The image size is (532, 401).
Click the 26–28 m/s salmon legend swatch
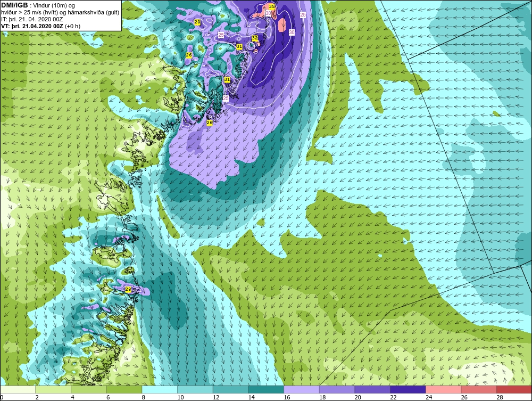478,389
